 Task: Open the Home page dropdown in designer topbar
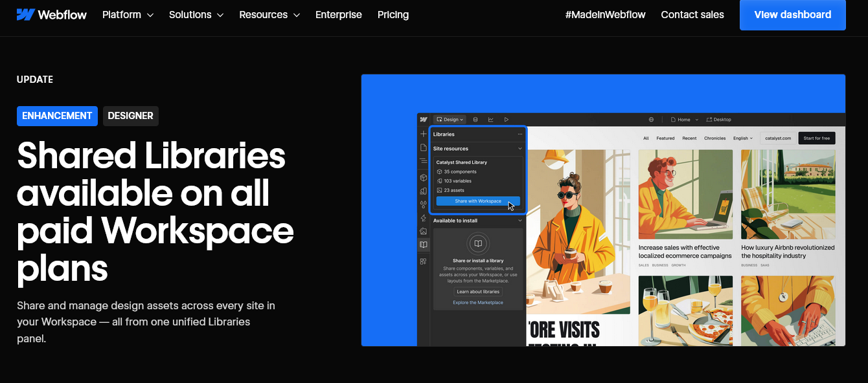pos(684,120)
